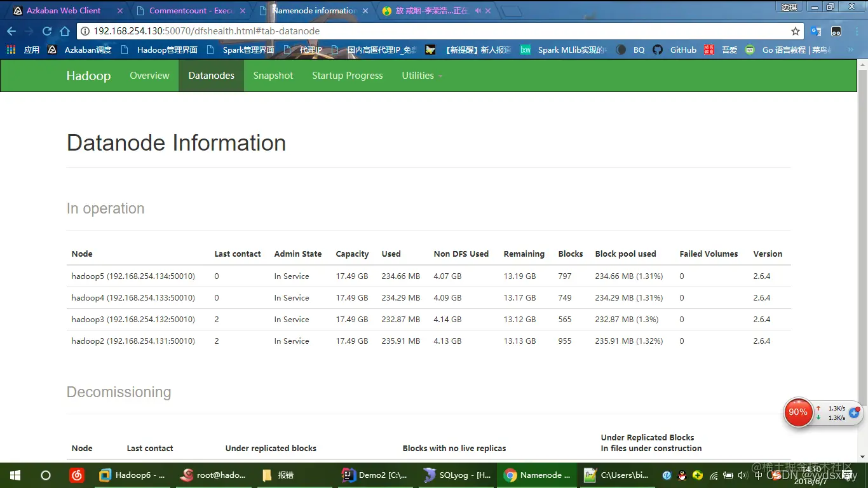Viewport: 868px width, 488px height.
Task: Click the Hadoop brand link
Action: [88, 76]
